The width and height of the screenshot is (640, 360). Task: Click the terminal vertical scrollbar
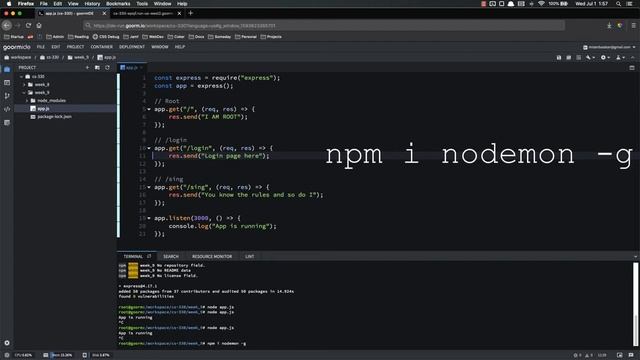tap(636, 303)
